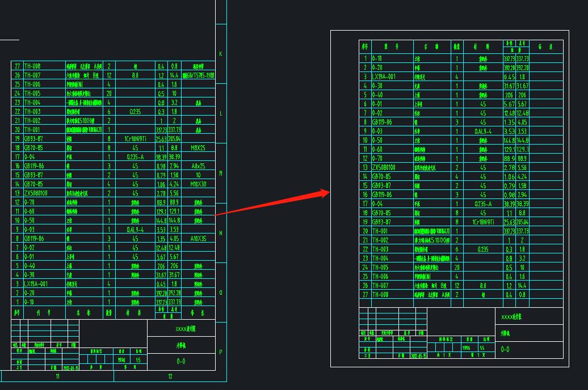The height and width of the screenshot is (390, 588).
Task: Select TH-001 in the right parts table
Action: (x=380, y=231)
